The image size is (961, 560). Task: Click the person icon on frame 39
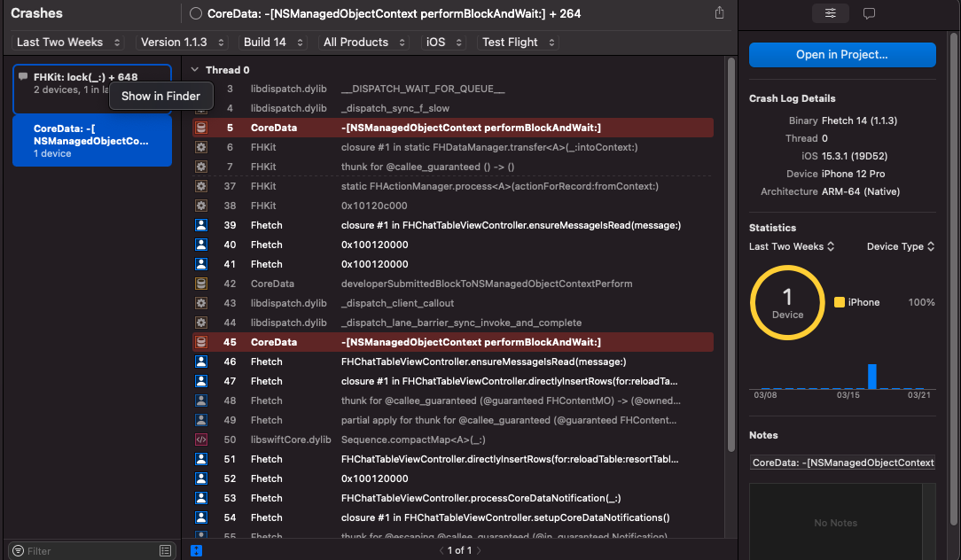coord(201,225)
